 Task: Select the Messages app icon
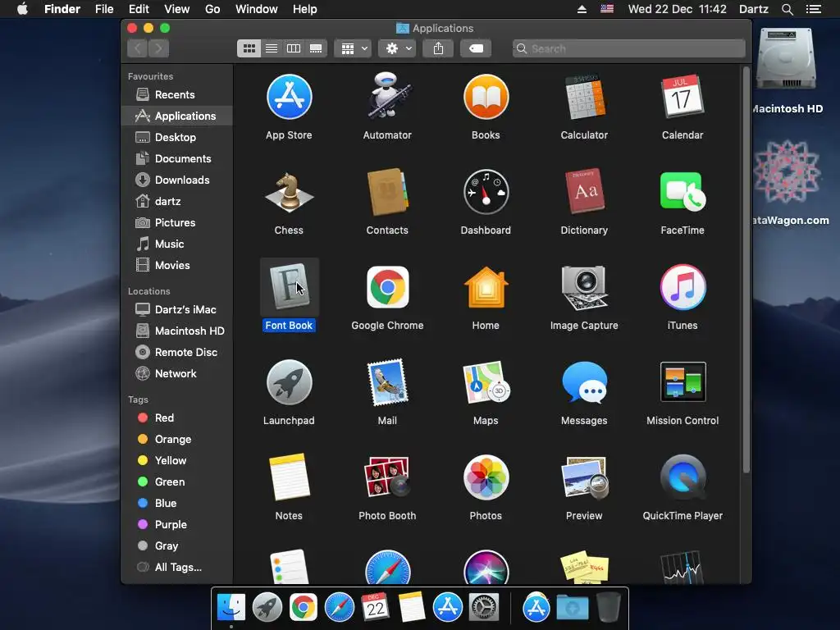pos(584,382)
